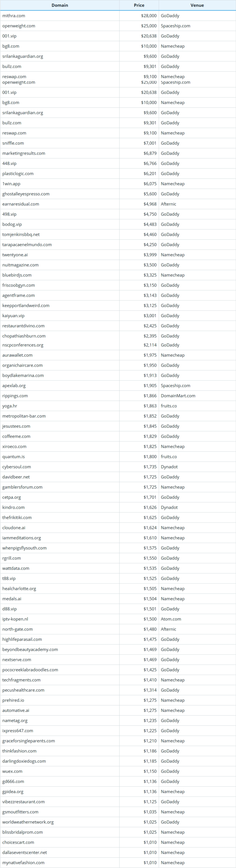Open the marketingresults.com domain
This screenshot has height=868, width=236.
[23, 153]
